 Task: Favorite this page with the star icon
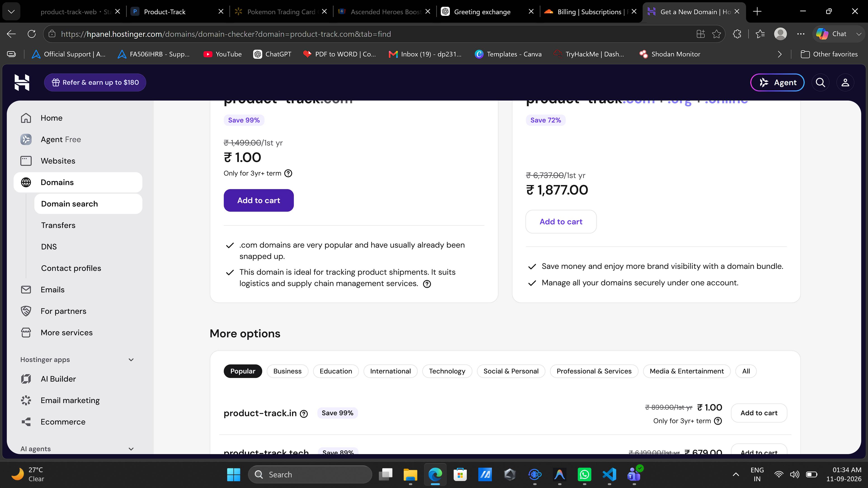click(716, 34)
